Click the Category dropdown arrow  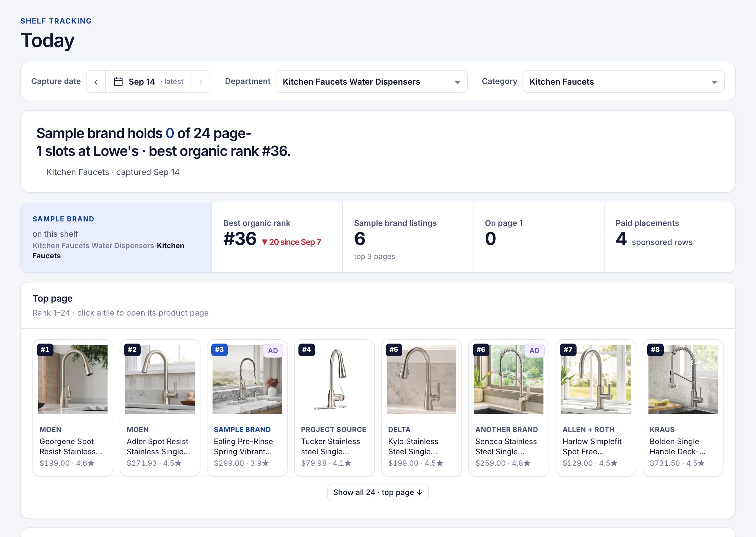(x=715, y=82)
